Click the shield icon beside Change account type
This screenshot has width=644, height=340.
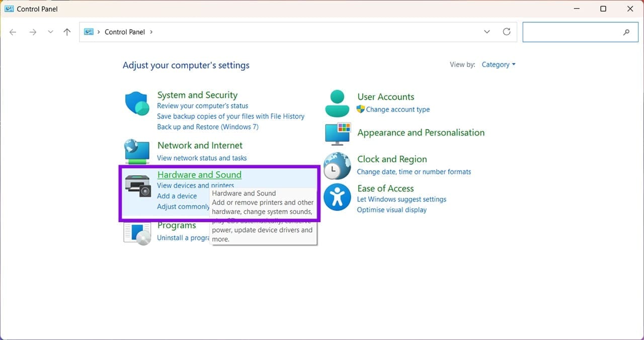pos(360,109)
